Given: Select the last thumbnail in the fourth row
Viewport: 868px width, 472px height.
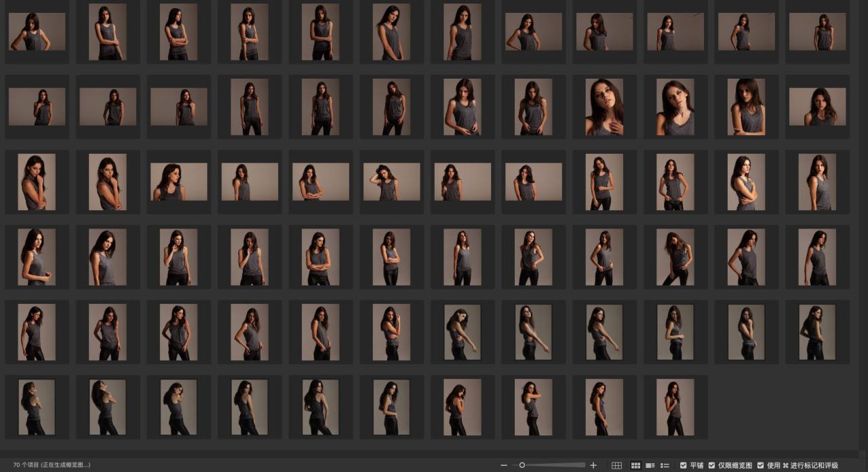Looking at the screenshot, I should pos(817,257).
